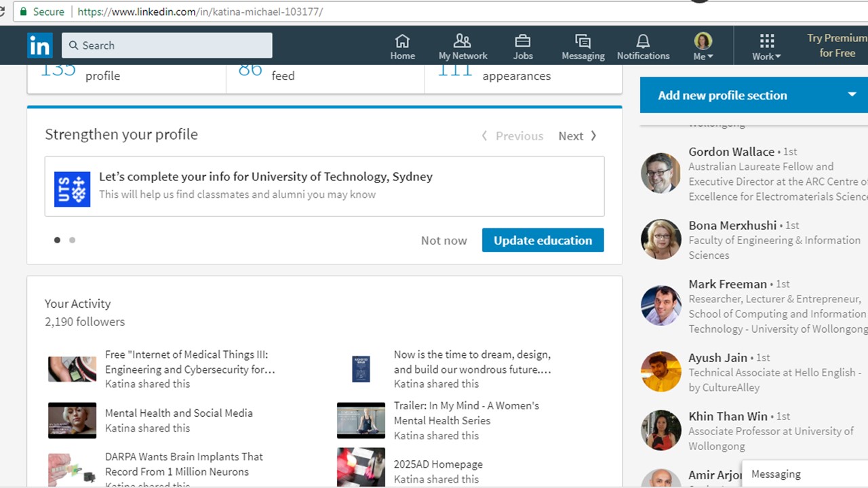Open Bona Merxhushi's profile name

click(732, 225)
